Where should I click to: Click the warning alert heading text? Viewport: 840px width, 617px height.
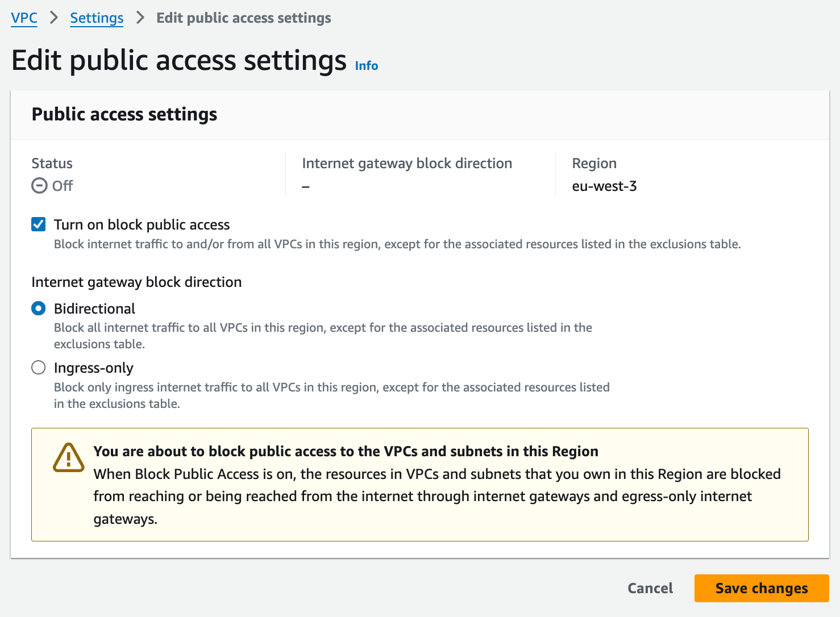pos(346,451)
